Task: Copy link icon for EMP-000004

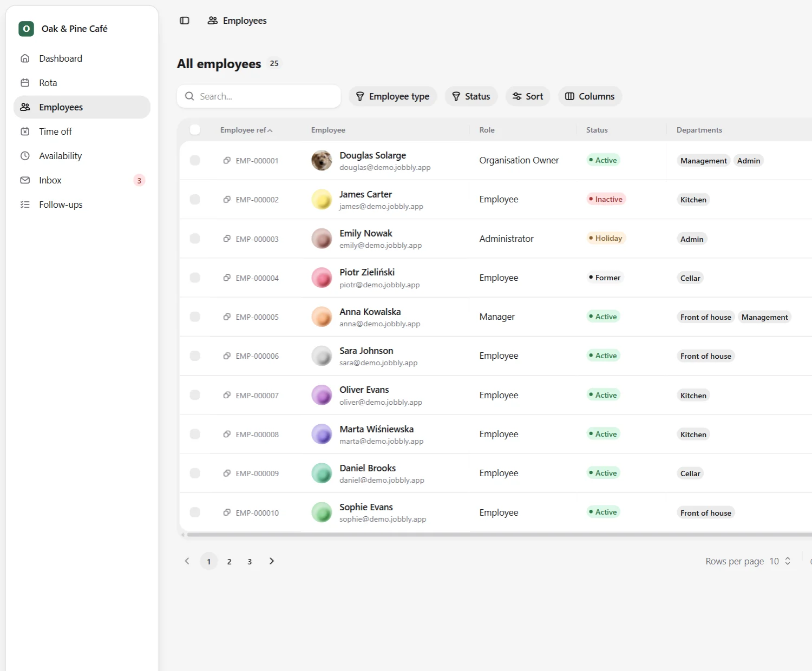Action: [x=227, y=278]
